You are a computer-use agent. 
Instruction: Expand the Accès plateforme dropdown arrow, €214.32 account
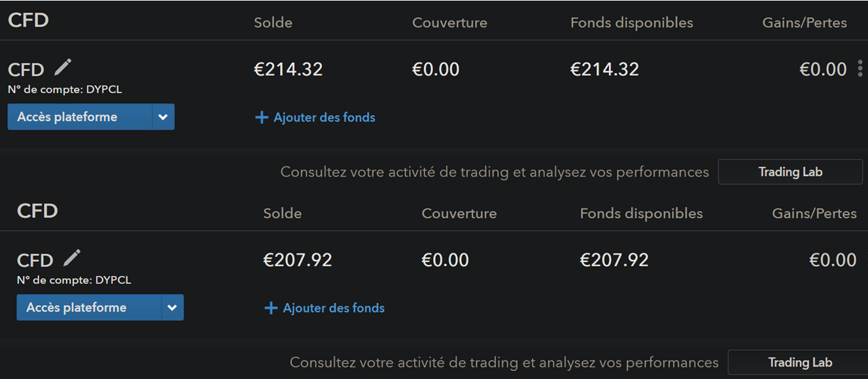click(163, 117)
